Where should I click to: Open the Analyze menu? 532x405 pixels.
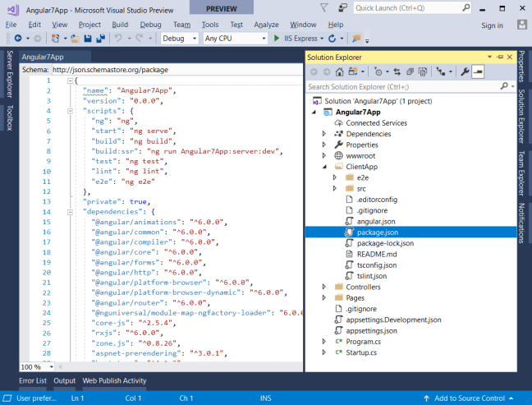266,25
